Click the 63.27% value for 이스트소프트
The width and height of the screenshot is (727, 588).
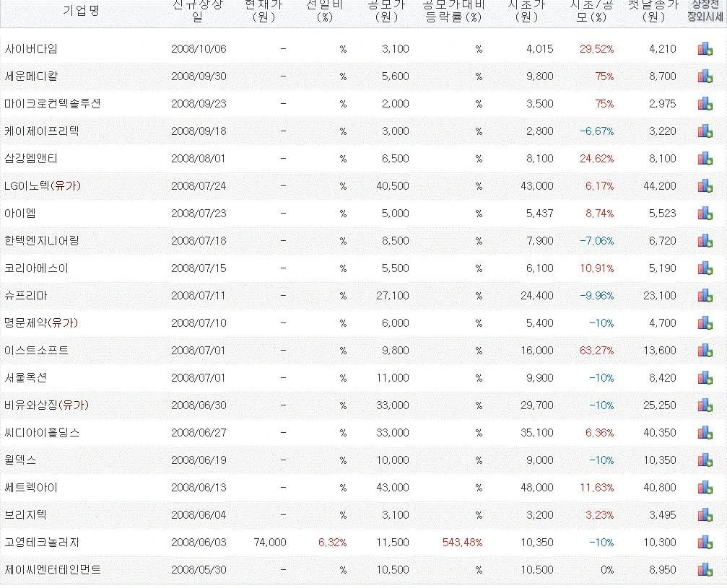pos(598,350)
